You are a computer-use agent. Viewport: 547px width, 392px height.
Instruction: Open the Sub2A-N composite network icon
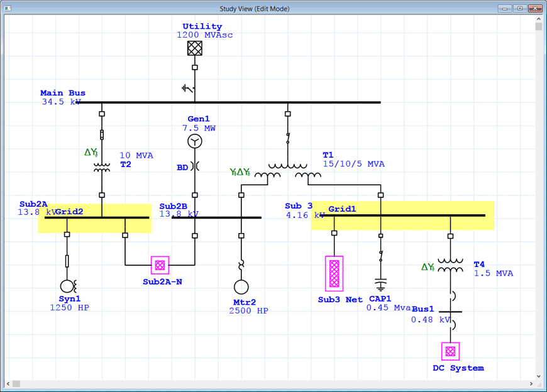[160, 265]
